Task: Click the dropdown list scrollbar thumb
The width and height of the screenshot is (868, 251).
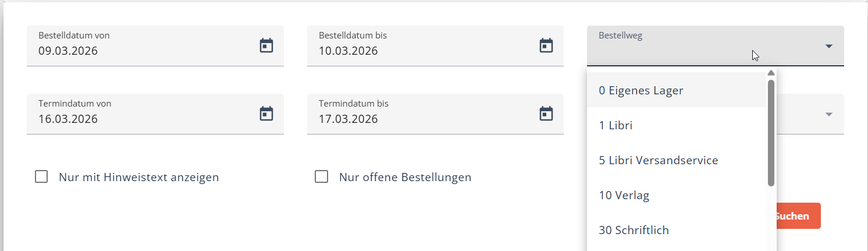Action: [771, 133]
